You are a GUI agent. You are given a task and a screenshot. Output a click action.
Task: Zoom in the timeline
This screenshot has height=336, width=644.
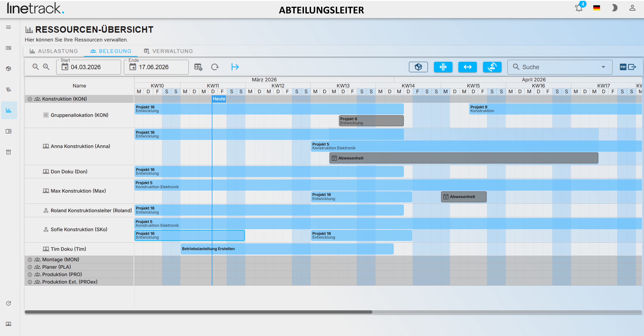click(x=46, y=67)
